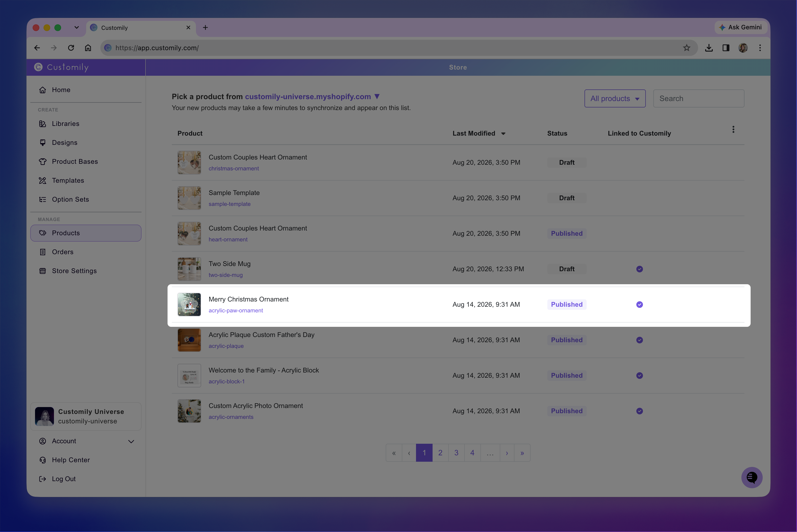Select Products in Manage section
The height and width of the screenshot is (532, 797).
click(x=86, y=233)
